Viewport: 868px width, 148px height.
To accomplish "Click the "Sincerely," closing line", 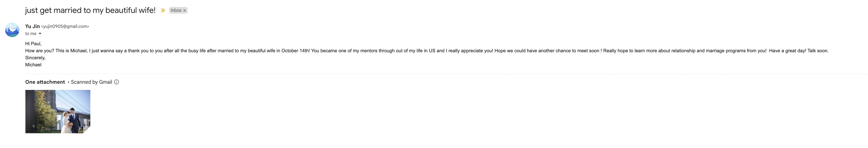I will coord(35,58).
